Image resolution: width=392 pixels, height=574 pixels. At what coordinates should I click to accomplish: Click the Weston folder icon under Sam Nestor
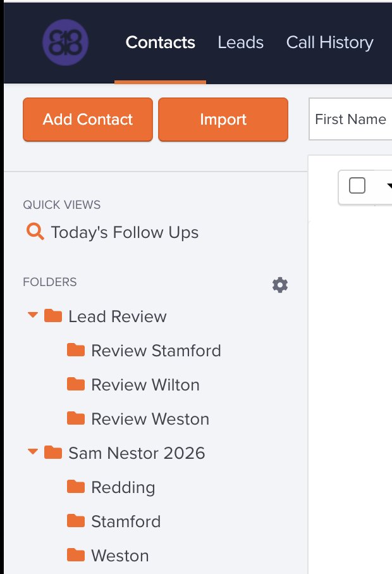[76, 555]
